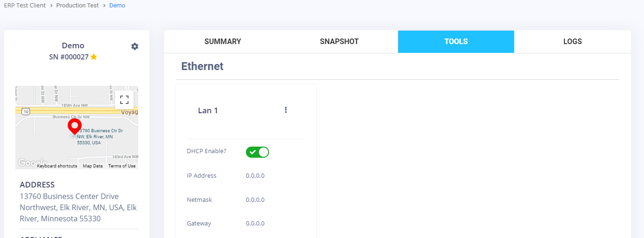
Task: Open the Lan 1 three-dot options menu
Action: click(286, 110)
